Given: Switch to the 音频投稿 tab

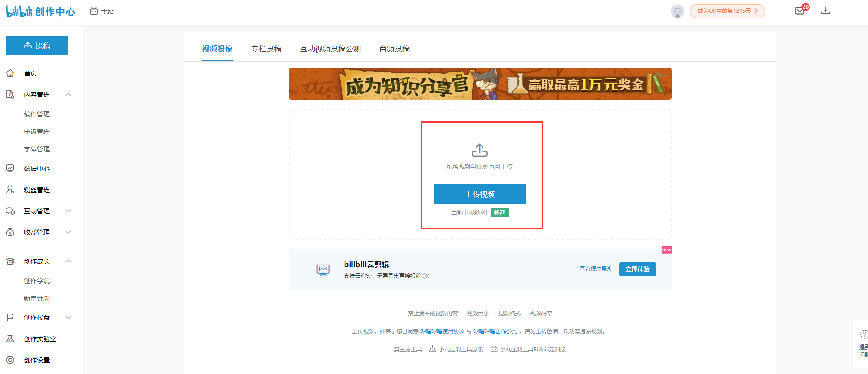Looking at the screenshot, I should pos(394,48).
